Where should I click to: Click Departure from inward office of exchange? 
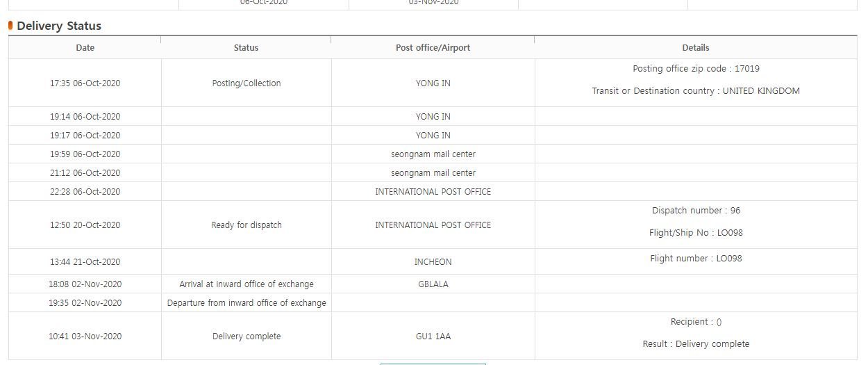[247, 303]
